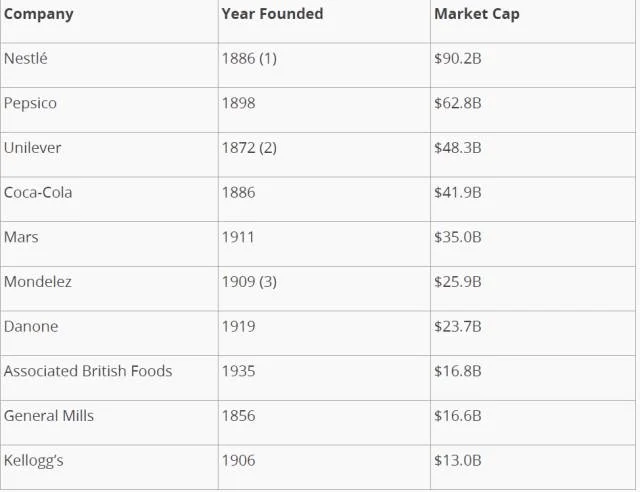
Task: Click the 1856 founding year cell
Action: [238, 416]
